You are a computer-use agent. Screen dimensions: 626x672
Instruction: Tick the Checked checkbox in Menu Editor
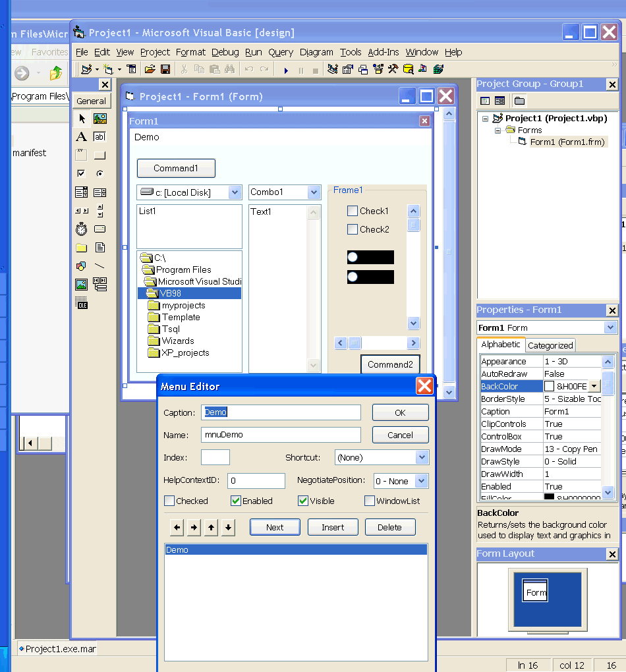coord(169,501)
